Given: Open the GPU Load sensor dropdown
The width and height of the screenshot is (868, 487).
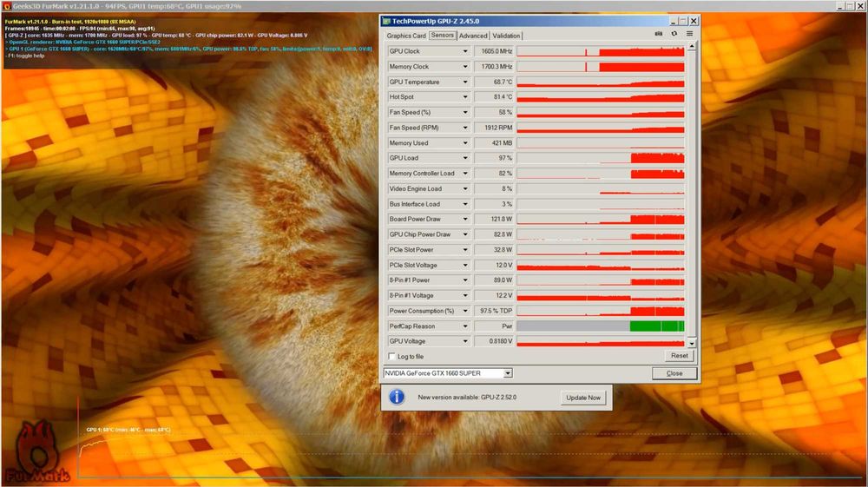Looking at the screenshot, I should point(465,158).
